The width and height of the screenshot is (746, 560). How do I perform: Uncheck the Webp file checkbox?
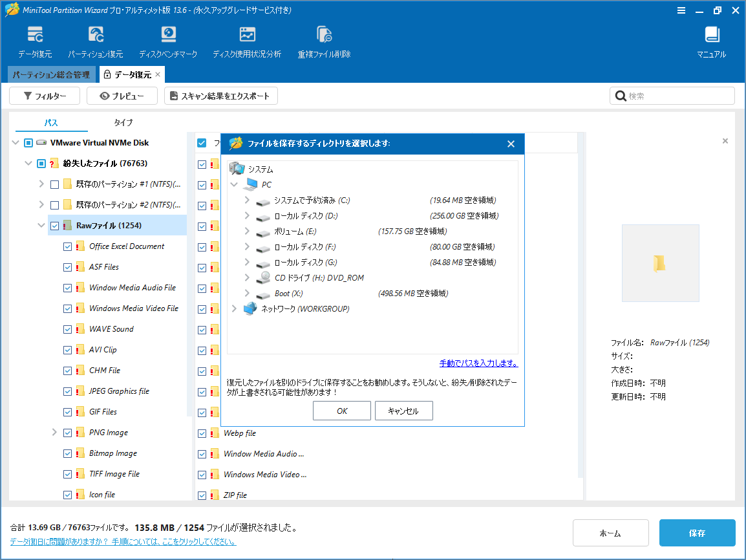(x=202, y=433)
